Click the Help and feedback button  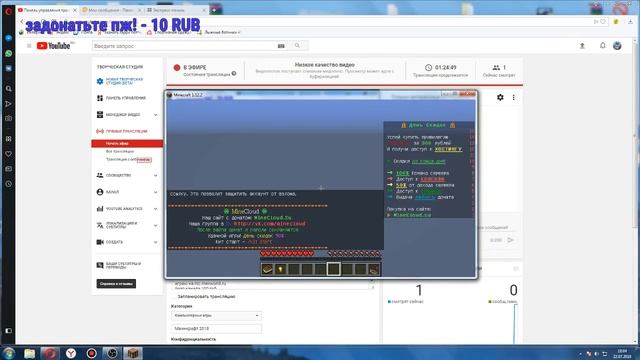point(116,284)
